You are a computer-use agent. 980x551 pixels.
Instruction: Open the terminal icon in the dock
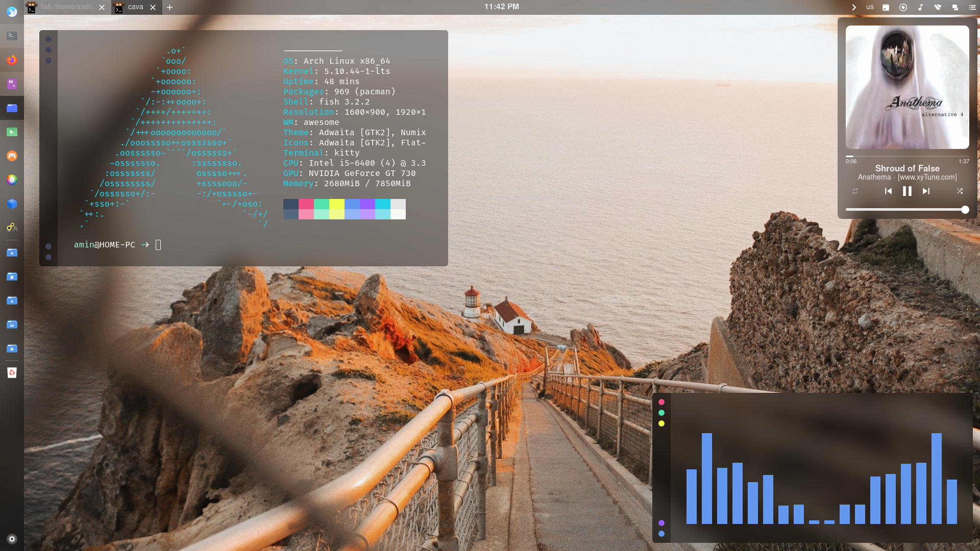pos(12,36)
